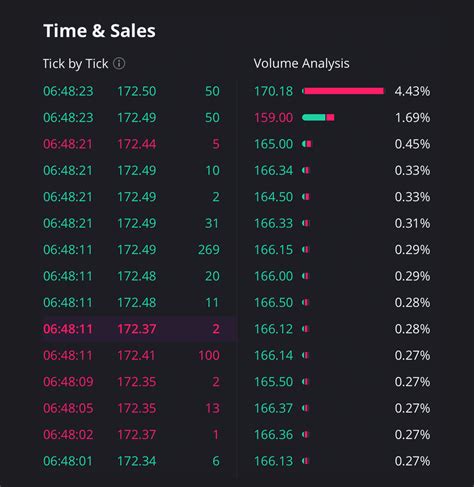Click the 159.00 red price level
The width and height of the screenshot is (474, 487).
click(x=273, y=117)
